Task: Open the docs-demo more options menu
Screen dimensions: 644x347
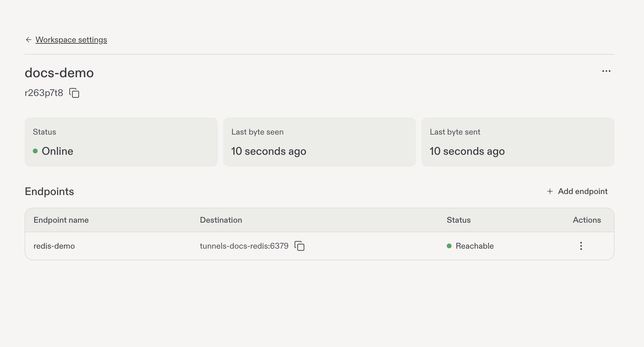Action: [x=606, y=71]
